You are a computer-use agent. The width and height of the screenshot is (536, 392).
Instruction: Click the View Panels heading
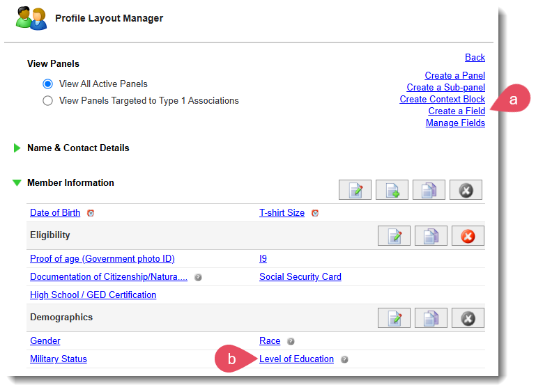(54, 64)
